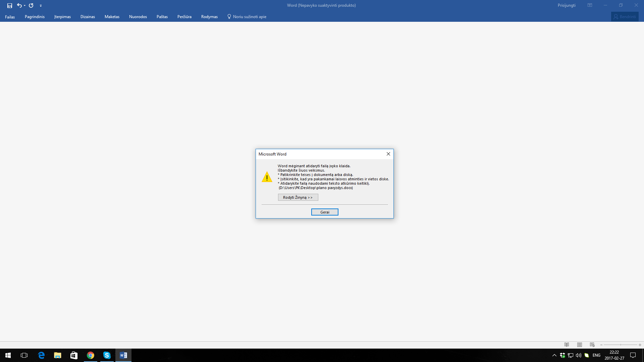
Task: Minimize the Word window
Action: pos(605,5)
